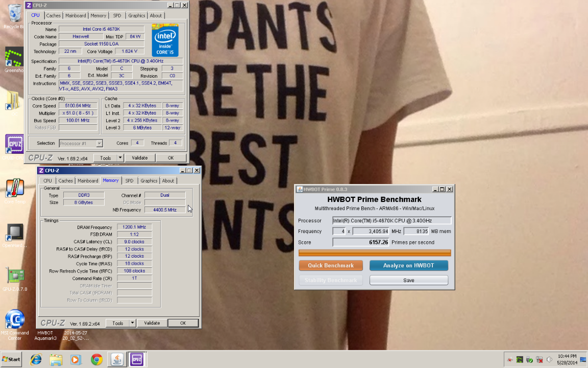Click the orange benchmark progress bar
Viewport: 588px width, 368px height.
tap(375, 253)
